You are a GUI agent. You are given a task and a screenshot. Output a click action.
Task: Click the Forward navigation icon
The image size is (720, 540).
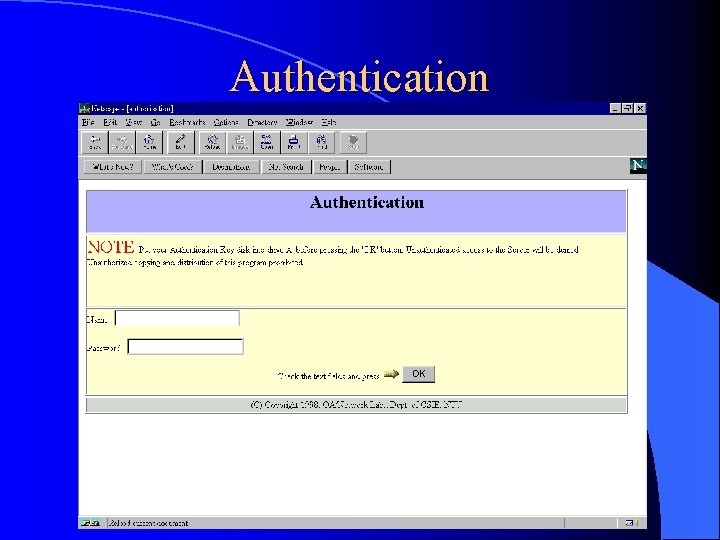click(122, 142)
